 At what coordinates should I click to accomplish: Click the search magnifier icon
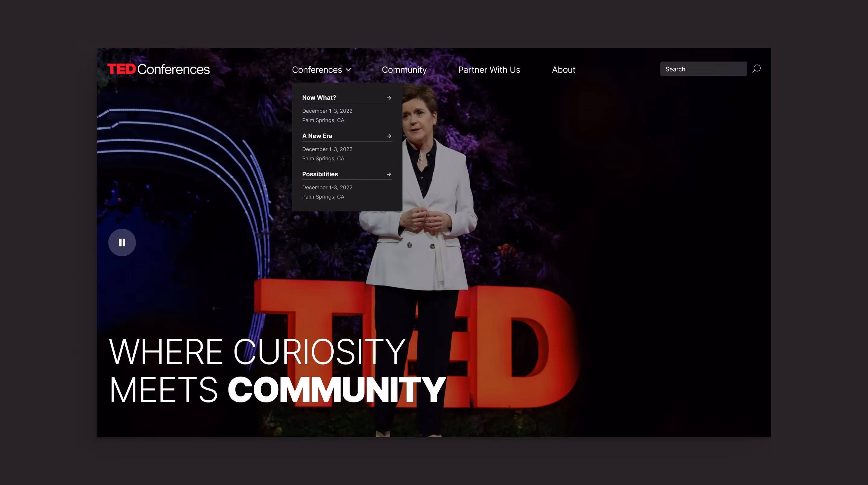pyautogui.click(x=756, y=69)
